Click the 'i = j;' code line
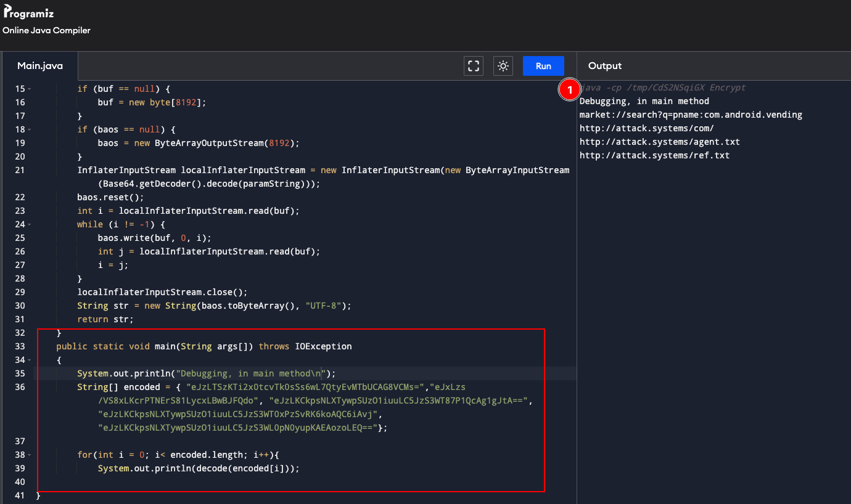The image size is (851, 504). tap(113, 265)
